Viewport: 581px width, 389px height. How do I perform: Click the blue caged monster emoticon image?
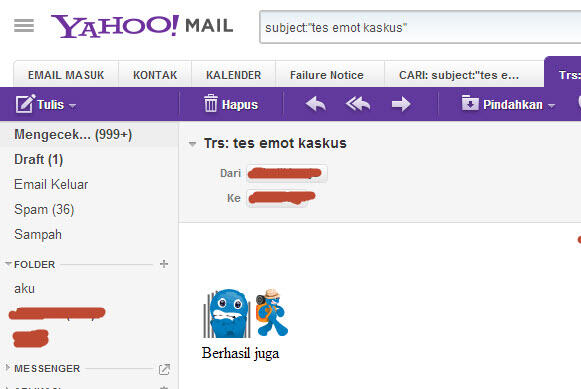click(x=227, y=313)
